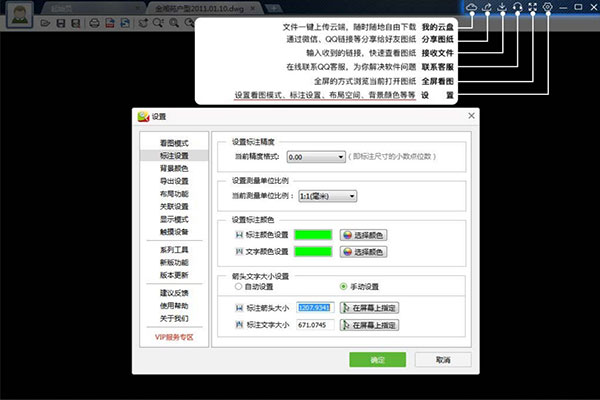Viewport: 600px width, 400px height.
Task: Expand the 当前测量单位比例 1:1 dropdown
Action: 328,196
